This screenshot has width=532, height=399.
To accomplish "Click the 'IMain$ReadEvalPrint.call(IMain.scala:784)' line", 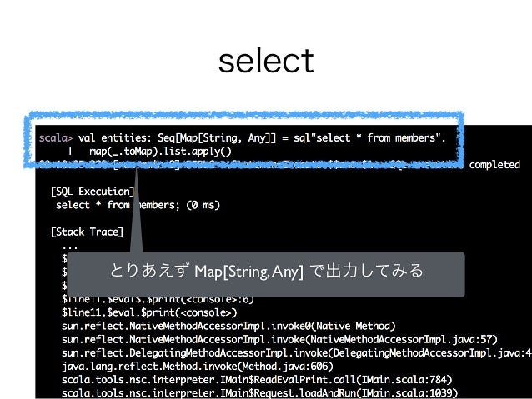I will (257, 380).
